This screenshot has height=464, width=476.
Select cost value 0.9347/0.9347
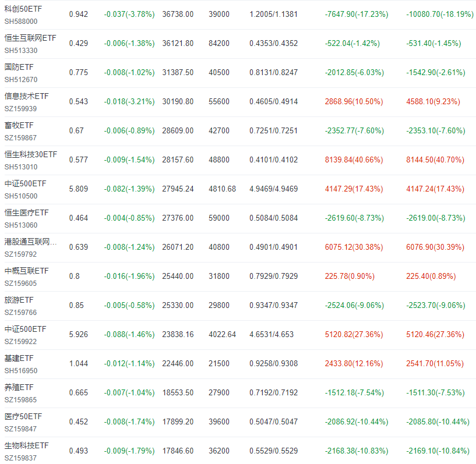273,306
